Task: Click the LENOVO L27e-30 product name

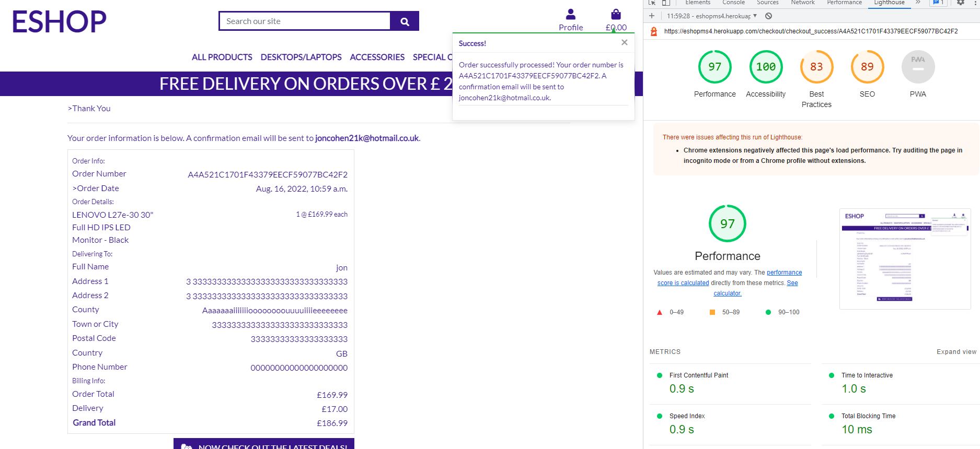Action: (112, 228)
